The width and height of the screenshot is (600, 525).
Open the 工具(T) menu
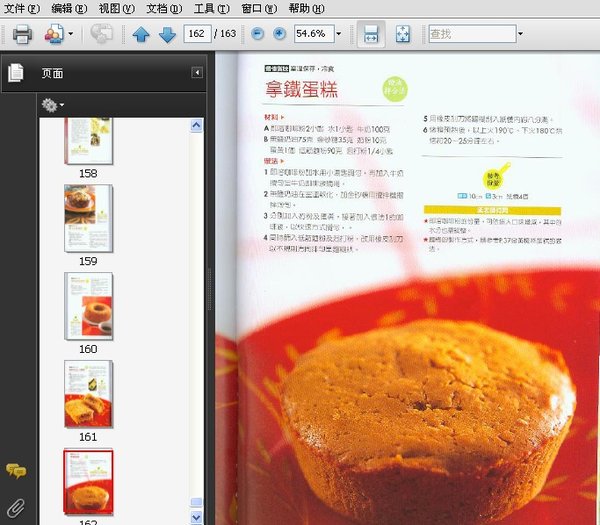tap(211, 8)
